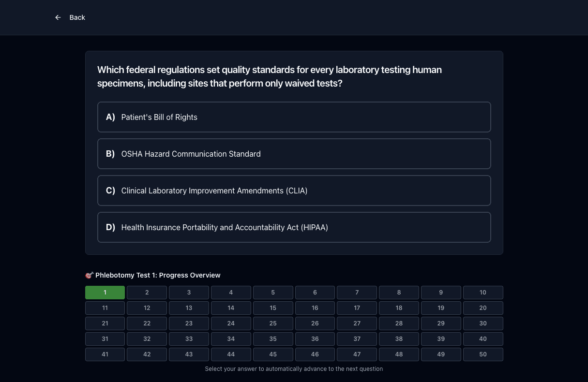
Task: Click the back arrow icon
Action: [58, 17]
